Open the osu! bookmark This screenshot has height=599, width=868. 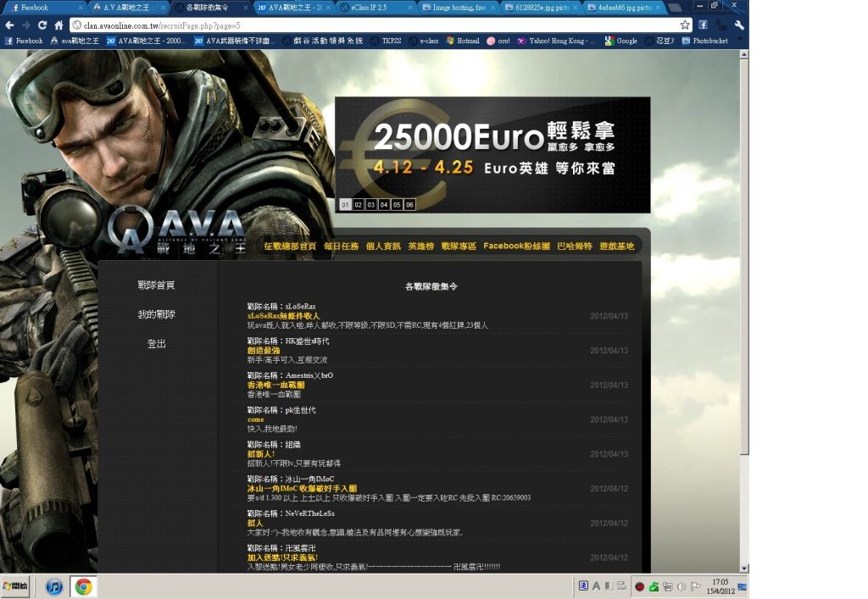(498, 41)
